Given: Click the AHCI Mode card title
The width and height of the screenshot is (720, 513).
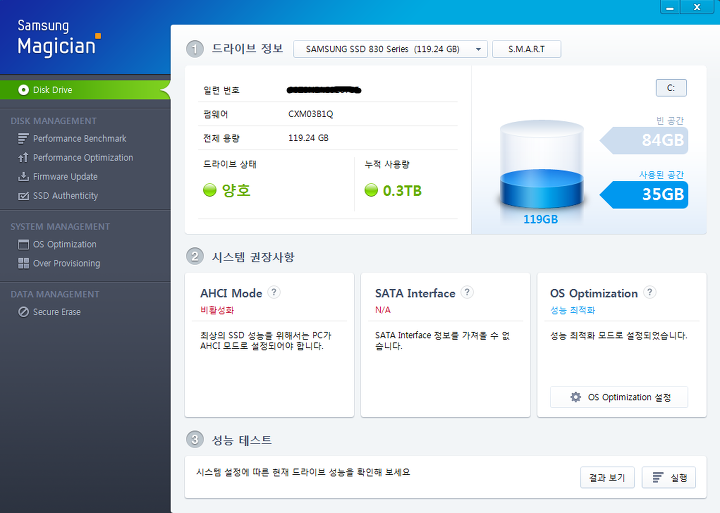Looking at the screenshot, I should 231,293.
